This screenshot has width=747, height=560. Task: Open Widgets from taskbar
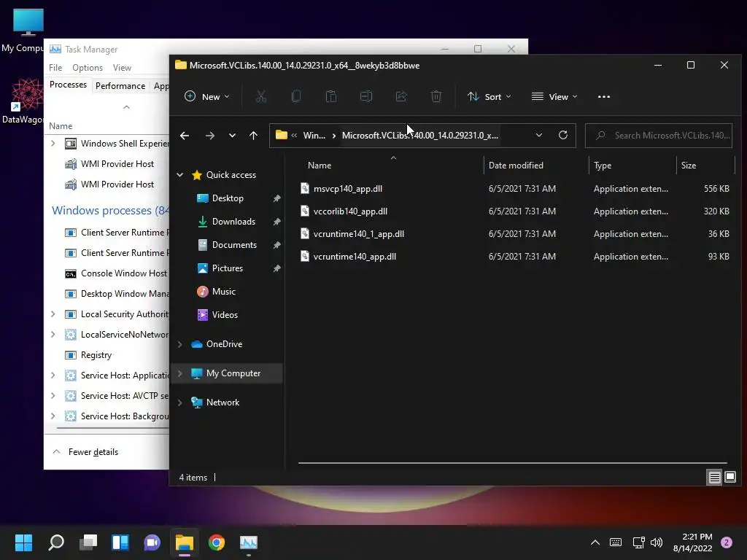[120, 542]
